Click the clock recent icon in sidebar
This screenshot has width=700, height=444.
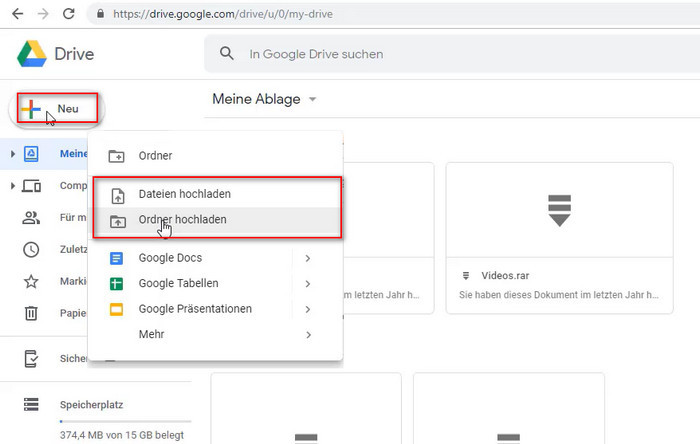(31, 249)
